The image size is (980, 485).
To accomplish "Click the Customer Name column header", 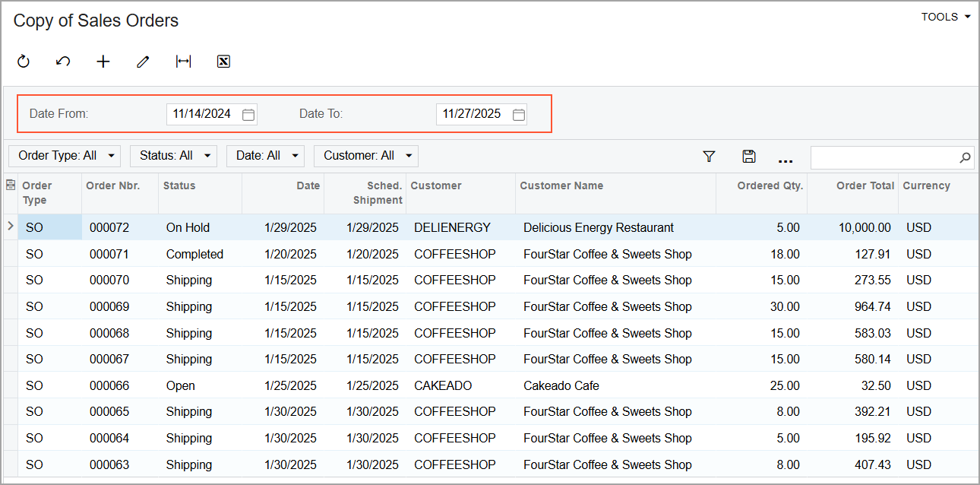I will 561,185.
